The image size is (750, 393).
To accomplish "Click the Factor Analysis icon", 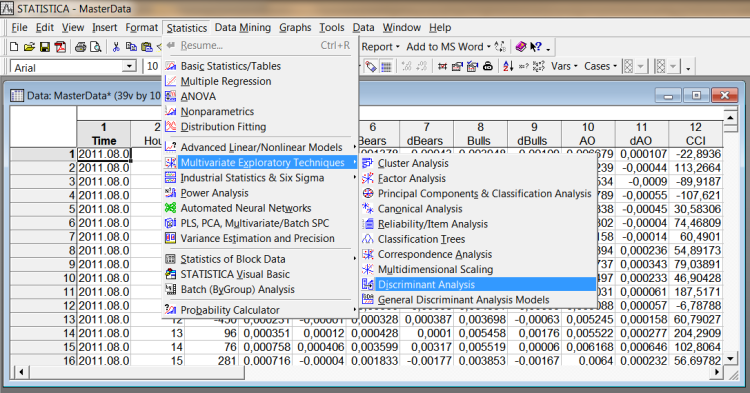I will coord(367,178).
